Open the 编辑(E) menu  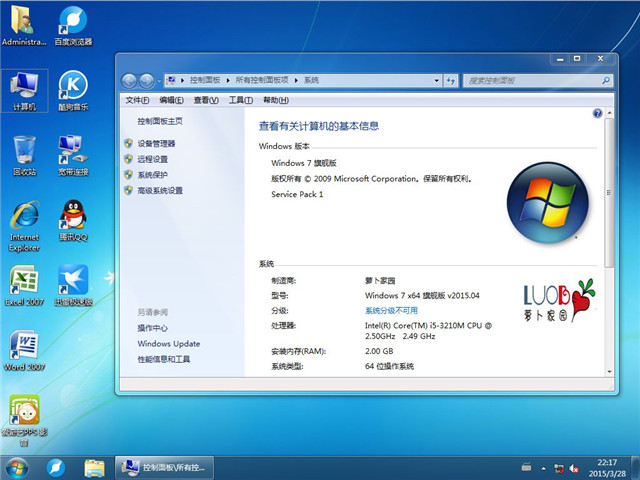pyautogui.click(x=171, y=100)
